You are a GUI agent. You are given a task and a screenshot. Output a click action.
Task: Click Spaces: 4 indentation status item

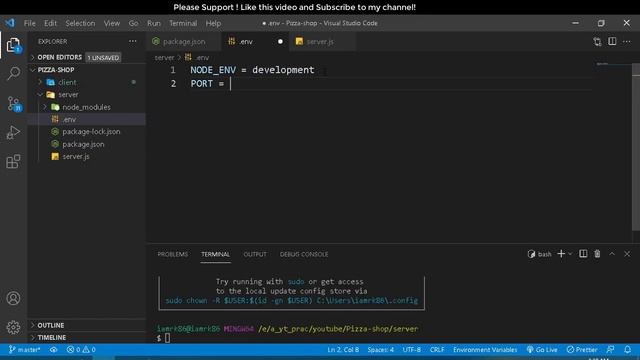380,349
